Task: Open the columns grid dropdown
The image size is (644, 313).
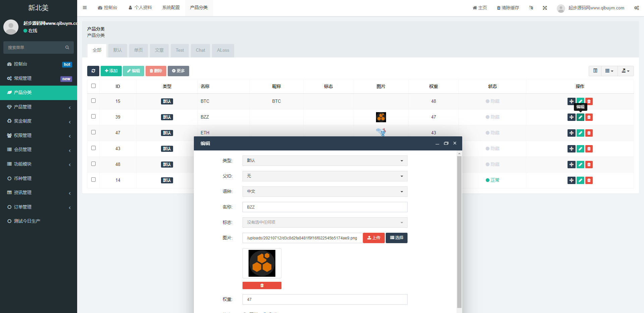Action: (609, 71)
